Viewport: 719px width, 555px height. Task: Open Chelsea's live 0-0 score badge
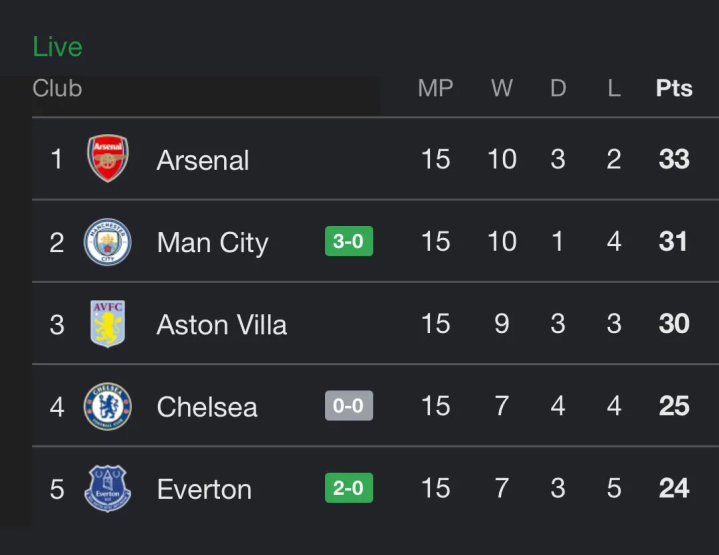click(x=348, y=406)
